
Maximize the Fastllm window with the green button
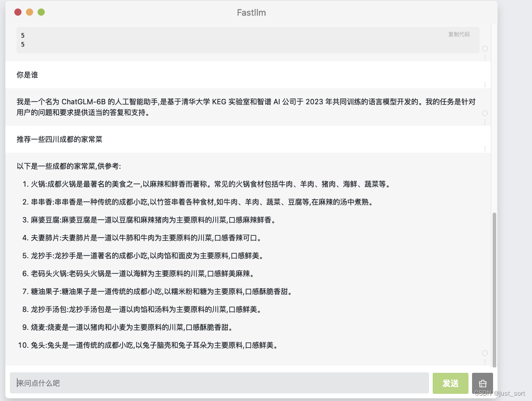point(41,12)
